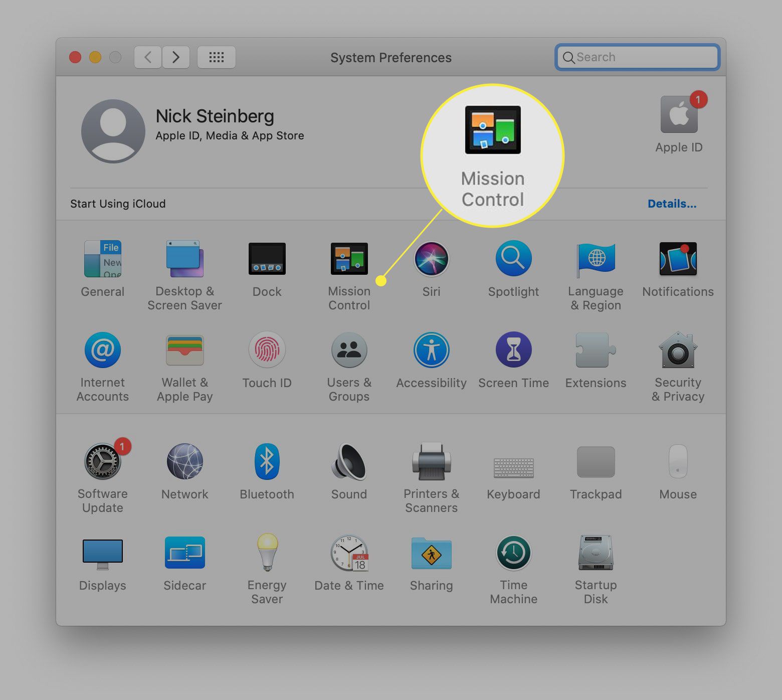Go forward with the right arrow button
The image size is (782, 700).
pyautogui.click(x=176, y=57)
